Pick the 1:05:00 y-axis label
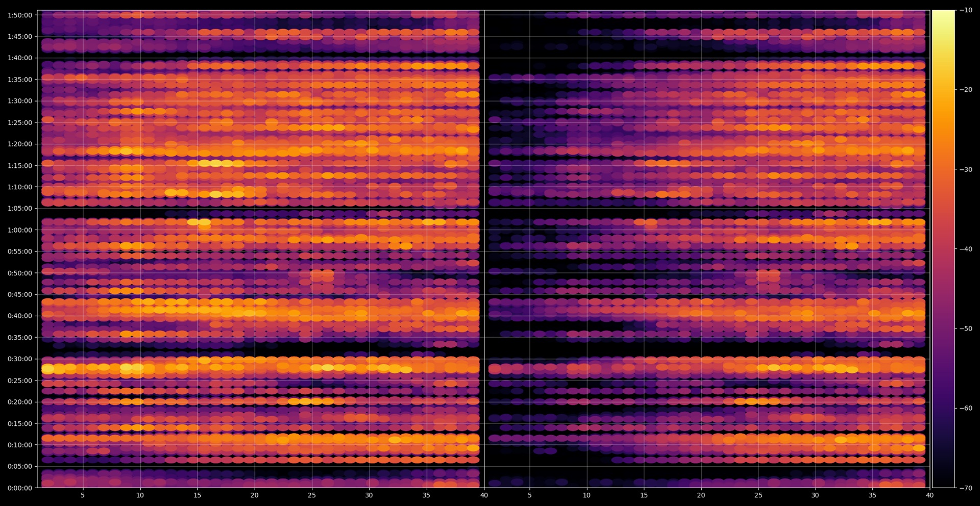This screenshot has height=506, width=980. 20,208
